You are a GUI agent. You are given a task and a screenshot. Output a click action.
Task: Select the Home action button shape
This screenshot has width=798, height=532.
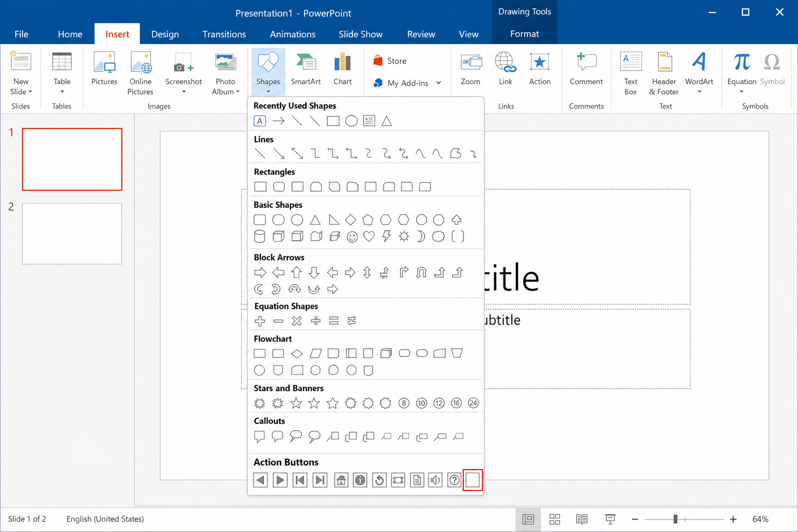click(x=341, y=480)
